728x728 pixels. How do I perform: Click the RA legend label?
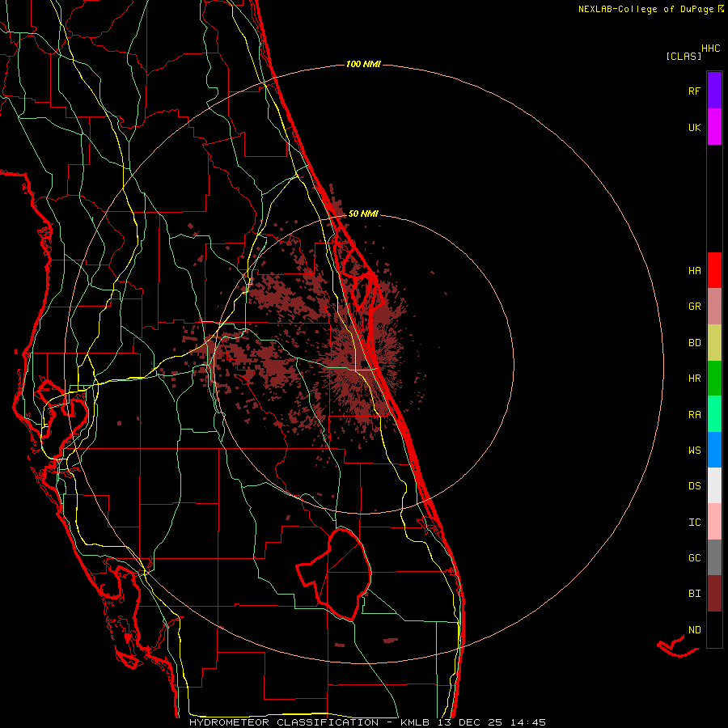(x=694, y=415)
